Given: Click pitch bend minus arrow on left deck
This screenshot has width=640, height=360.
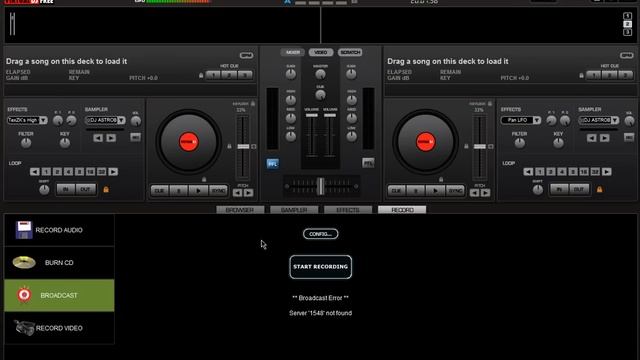Looking at the screenshot, I should click(238, 193).
